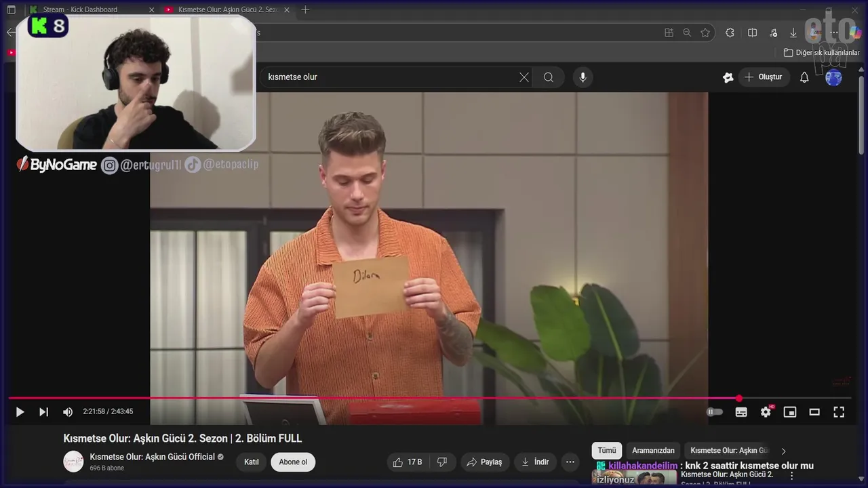Click the YouTube search magnifier button
This screenshot has width=868, height=488.
click(549, 77)
